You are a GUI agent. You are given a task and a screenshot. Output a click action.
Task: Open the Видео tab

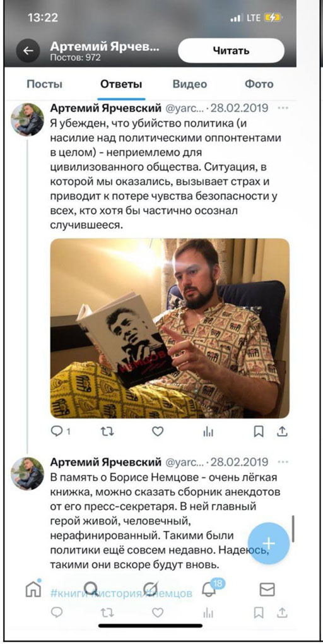[190, 85]
